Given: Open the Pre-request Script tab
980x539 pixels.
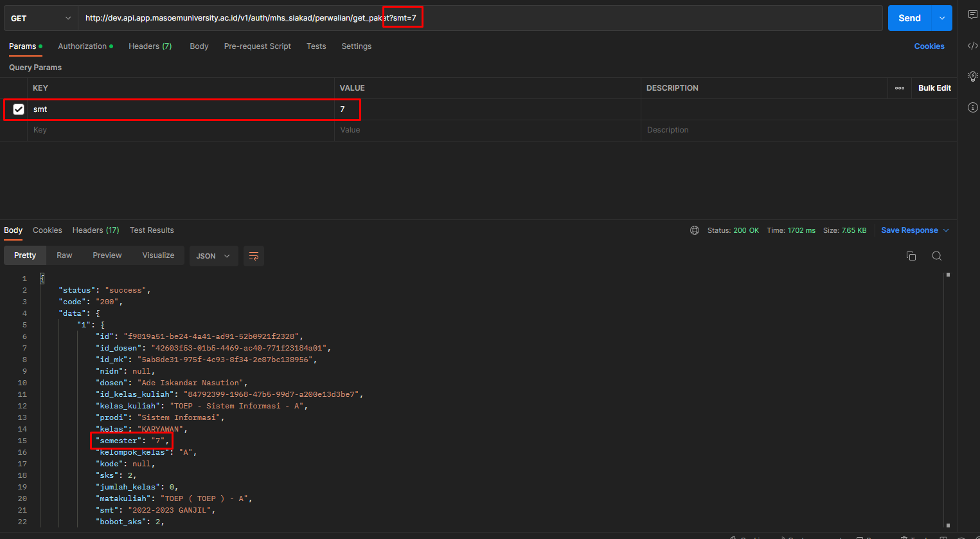Looking at the screenshot, I should pyautogui.click(x=258, y=46).
